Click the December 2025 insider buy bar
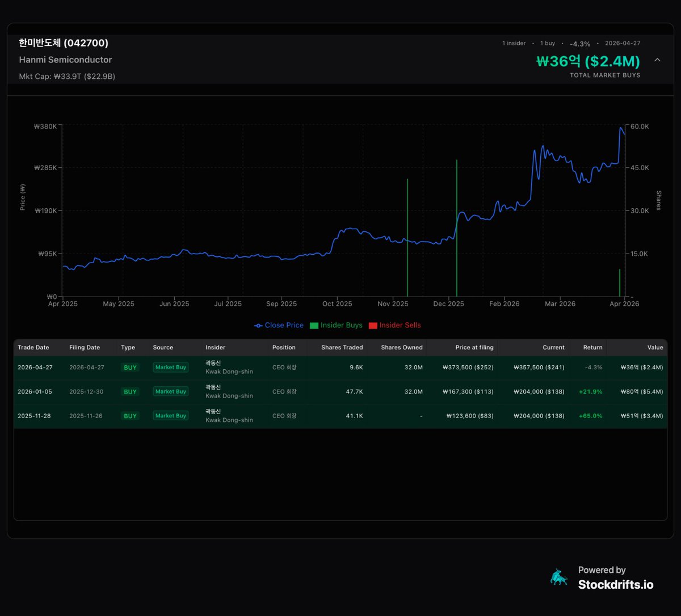Image resolution: width=681 pixels, height=616 pixels. (x=457, y=228)
